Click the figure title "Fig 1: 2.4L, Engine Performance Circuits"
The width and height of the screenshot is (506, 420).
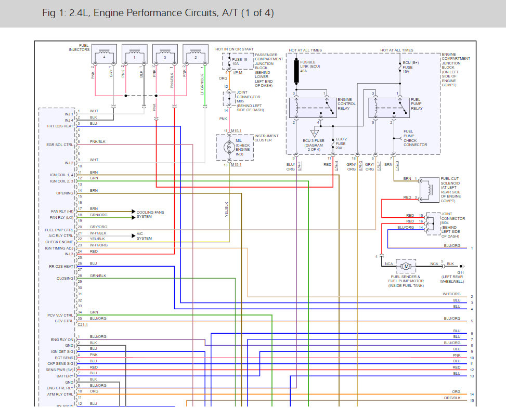coord(158,13)
